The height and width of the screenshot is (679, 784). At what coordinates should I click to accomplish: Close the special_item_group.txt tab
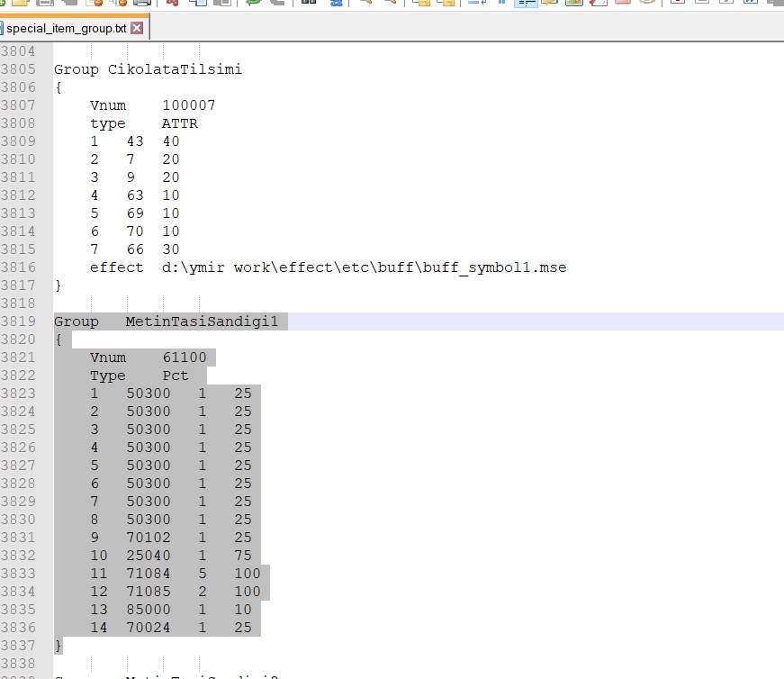point(137,28)
